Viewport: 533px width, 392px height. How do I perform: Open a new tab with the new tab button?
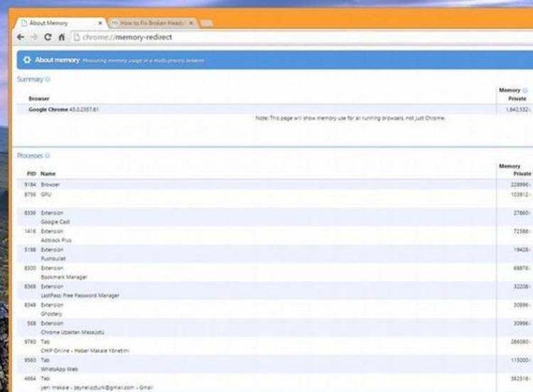coord(206,23)
